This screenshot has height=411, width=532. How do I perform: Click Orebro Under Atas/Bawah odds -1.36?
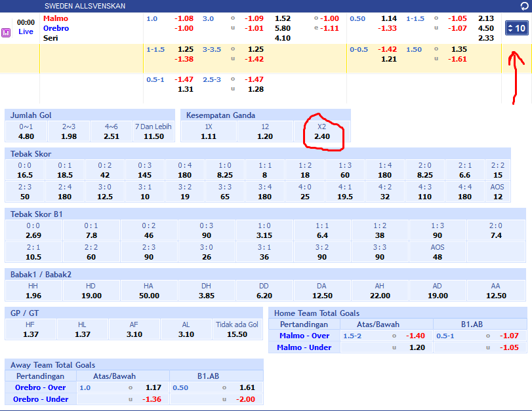tap(152, 399)
